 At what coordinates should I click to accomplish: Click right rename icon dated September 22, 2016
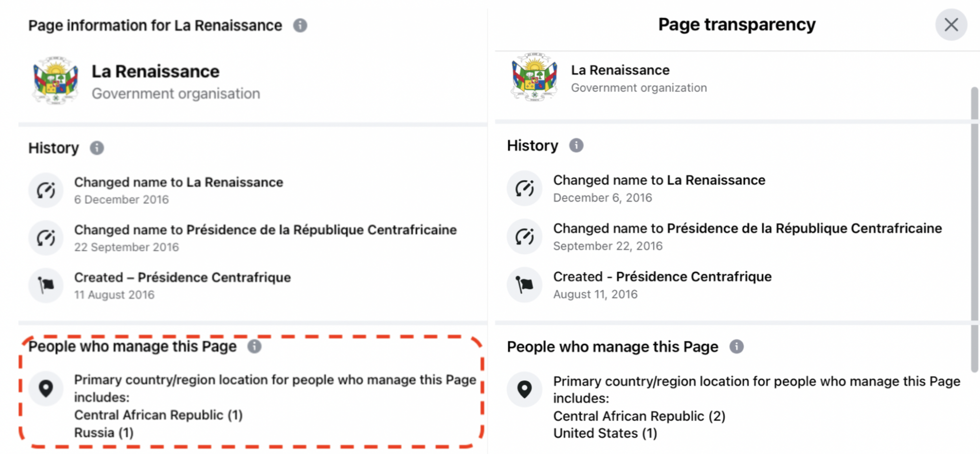coord(525,237)
